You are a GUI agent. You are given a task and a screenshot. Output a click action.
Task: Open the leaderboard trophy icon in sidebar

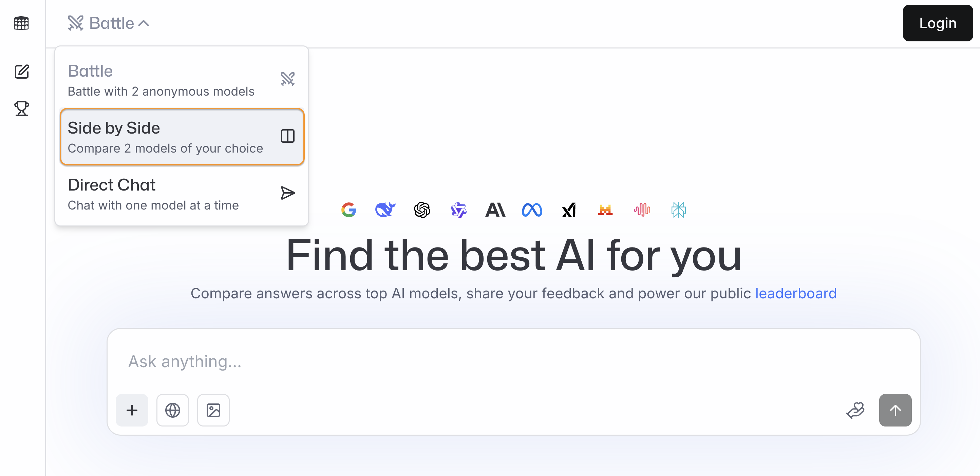pos(22,108)
